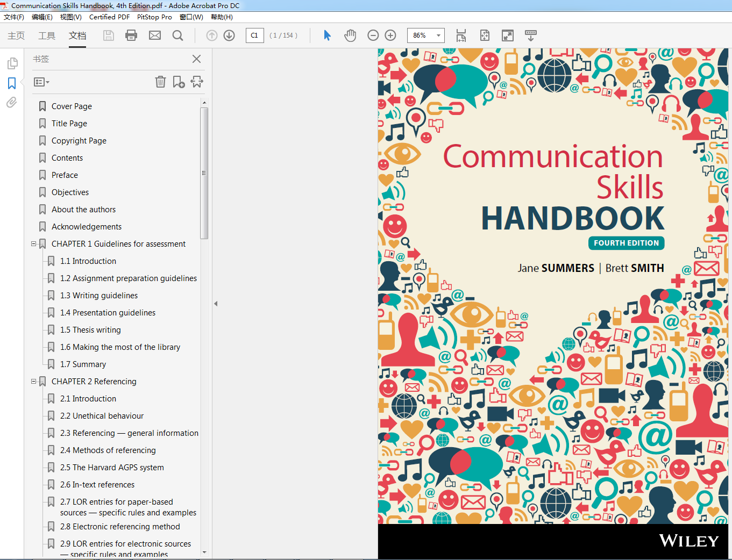Click the Fit width scrolling icon
This screenshot has width=732, height=560.
tap(461, 35)
